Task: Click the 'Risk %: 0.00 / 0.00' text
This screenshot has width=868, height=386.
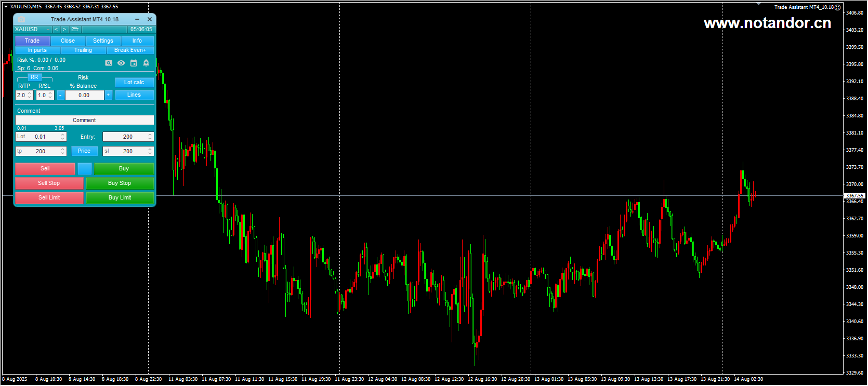Action: coord(42,60)
